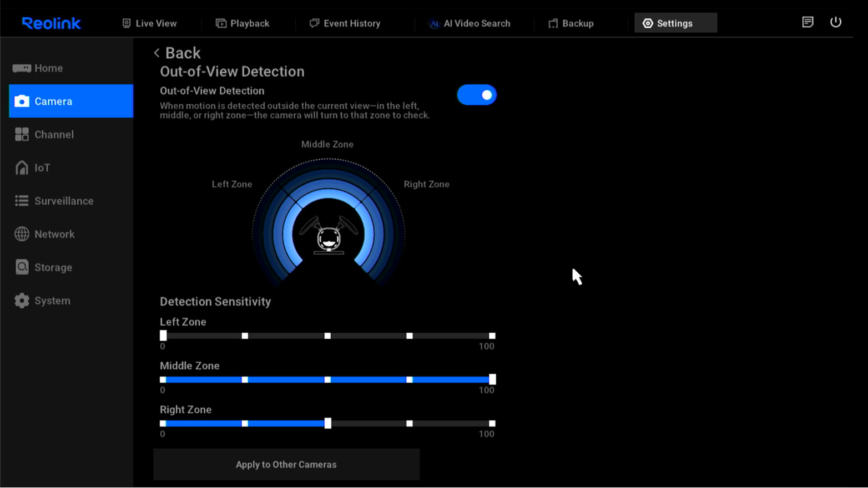
Task: Open Event History from the top bar
Action: [345, 23]
